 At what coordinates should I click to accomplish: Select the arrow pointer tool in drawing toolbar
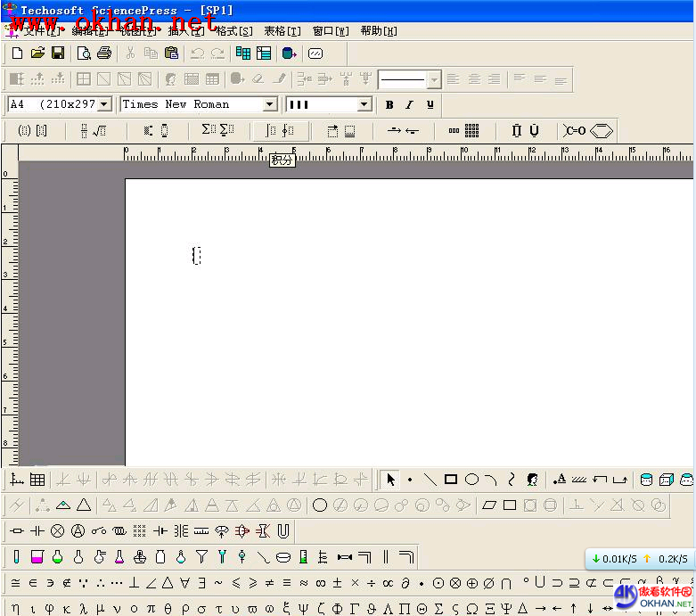pyautogui.click(x=390, y=480)
